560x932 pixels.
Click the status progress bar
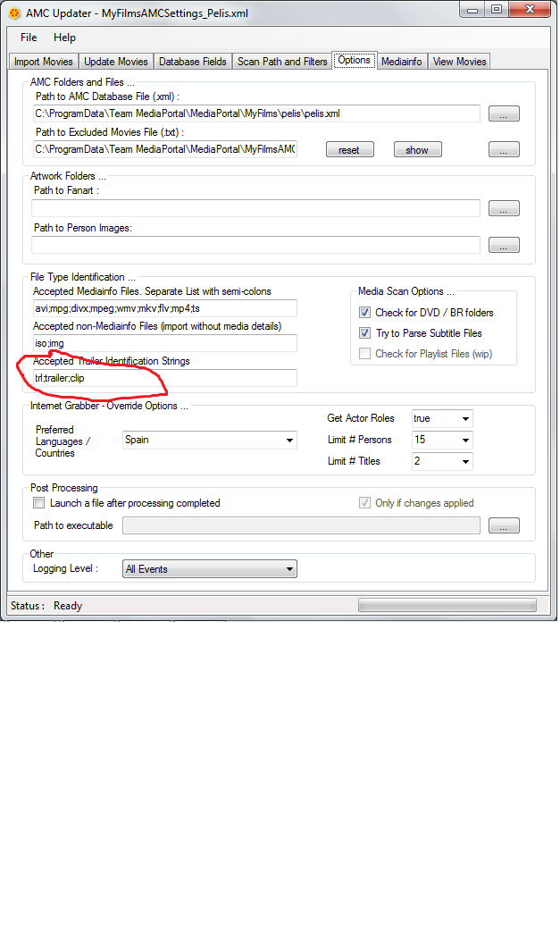tap(447, 606)
